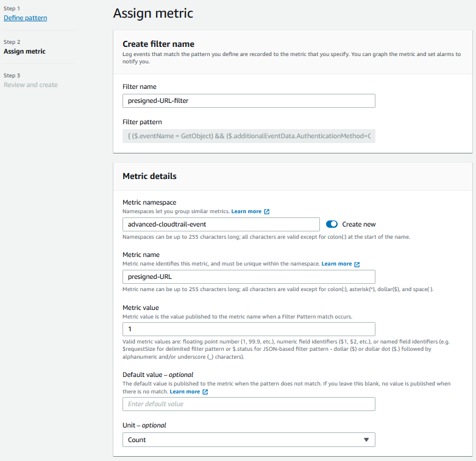The width and height of the screenshot is (476, 461).
Task: Click the Metric value input field
Action: 249,329
